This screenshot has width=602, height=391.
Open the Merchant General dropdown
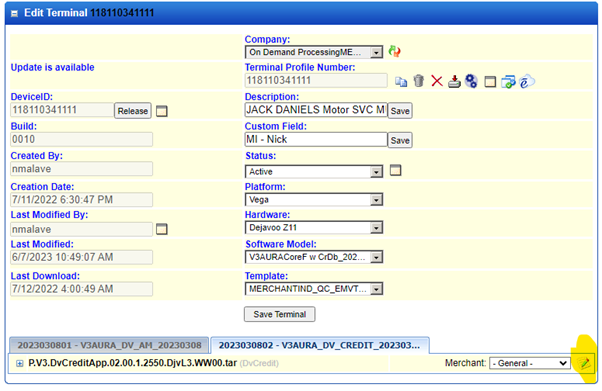pos(529,363)
